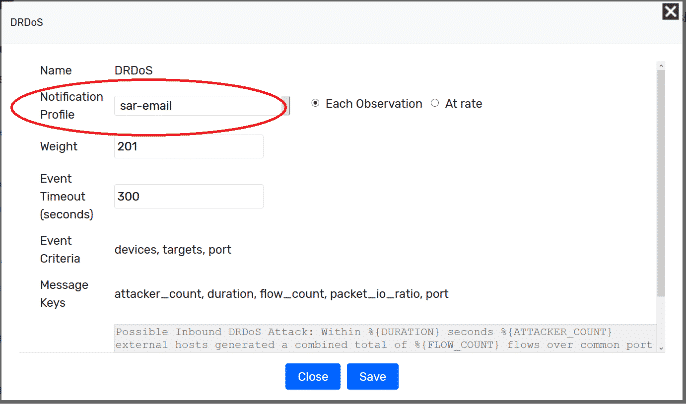The image size is (686, 404).
Task: Click the DRDoS value next to Name
Action: point(133,70)
